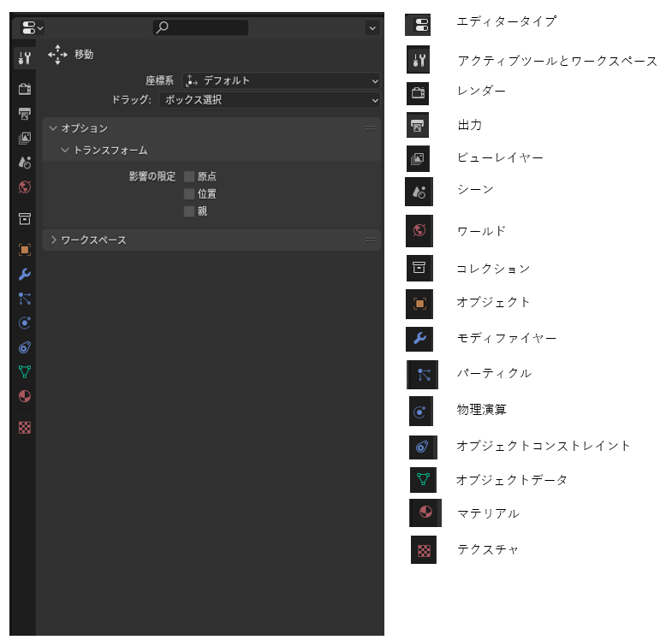Click the legend label "オブジェクトコンストレイント"

pos(544,446)
